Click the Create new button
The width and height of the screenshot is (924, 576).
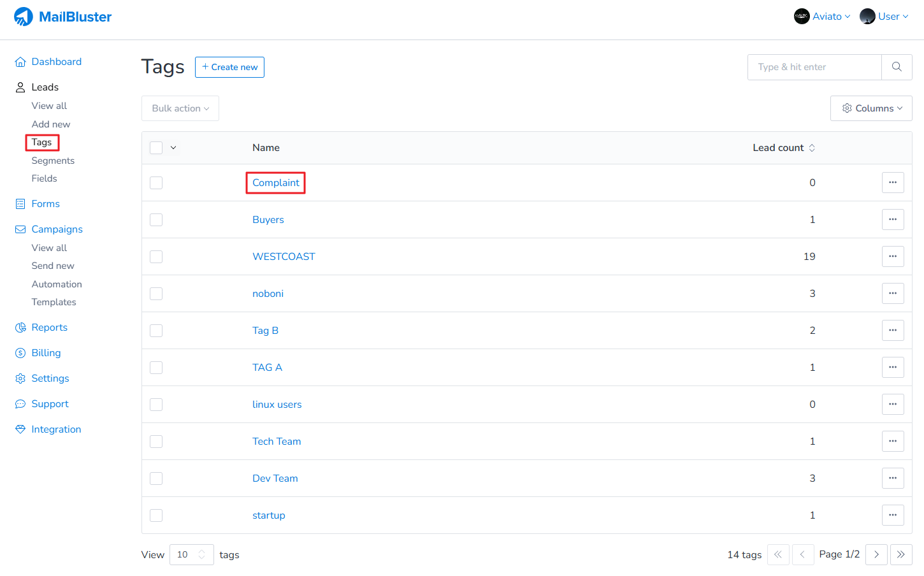click(229, 67)
